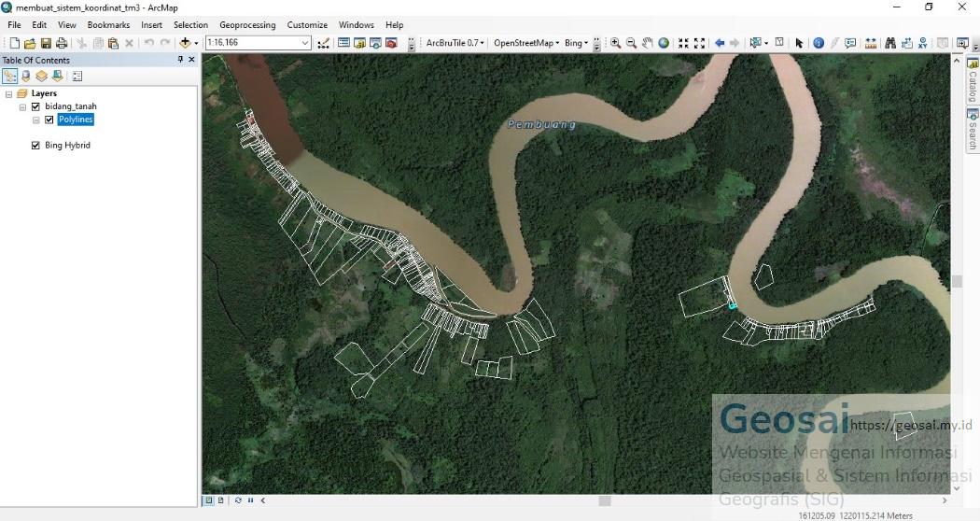Viewport: 980px width, 521px height.
Task: Open the Editor toolbar icon
Action: tap(323, 43)
